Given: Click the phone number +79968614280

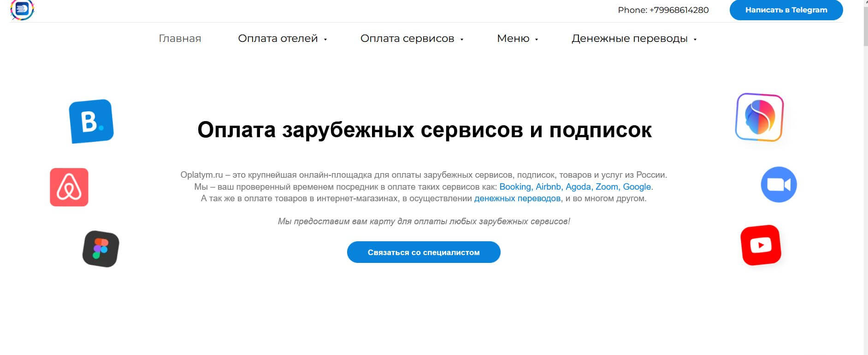Looking at the screenshot, I should tap(679, 10).
